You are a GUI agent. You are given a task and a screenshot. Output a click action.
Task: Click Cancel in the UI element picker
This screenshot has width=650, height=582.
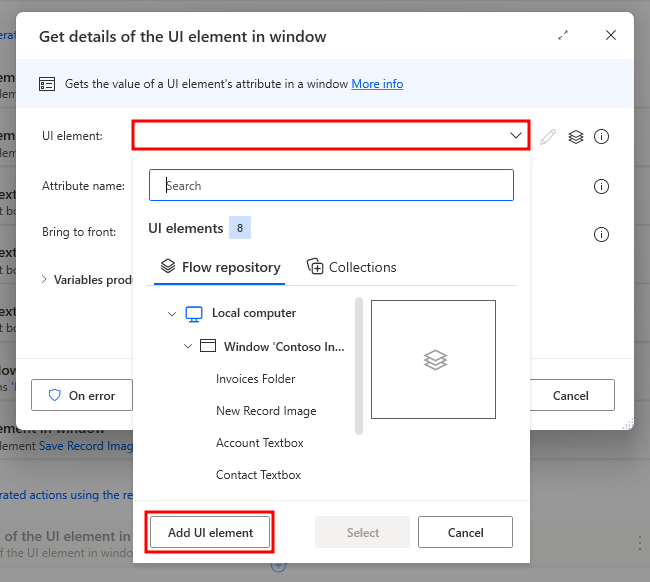(465, 532)
